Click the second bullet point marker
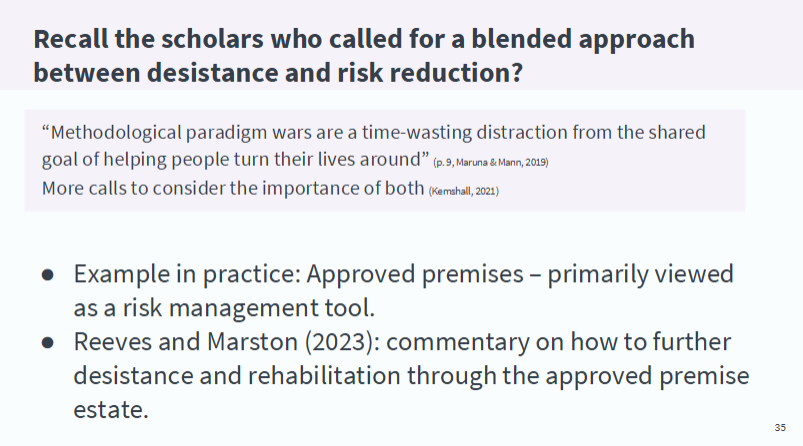 [x=48, y=342]
